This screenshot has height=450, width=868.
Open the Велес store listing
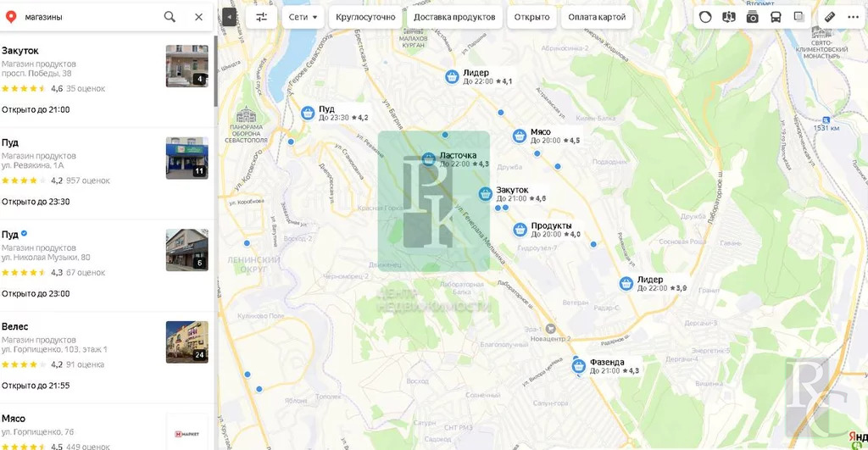click(x=15, y=326)
